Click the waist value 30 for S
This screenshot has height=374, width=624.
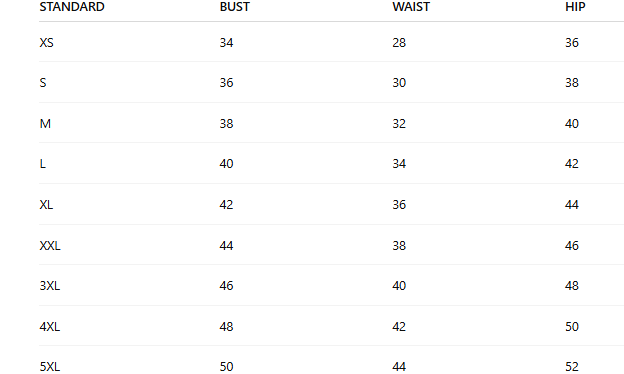[x=399, y=83]
